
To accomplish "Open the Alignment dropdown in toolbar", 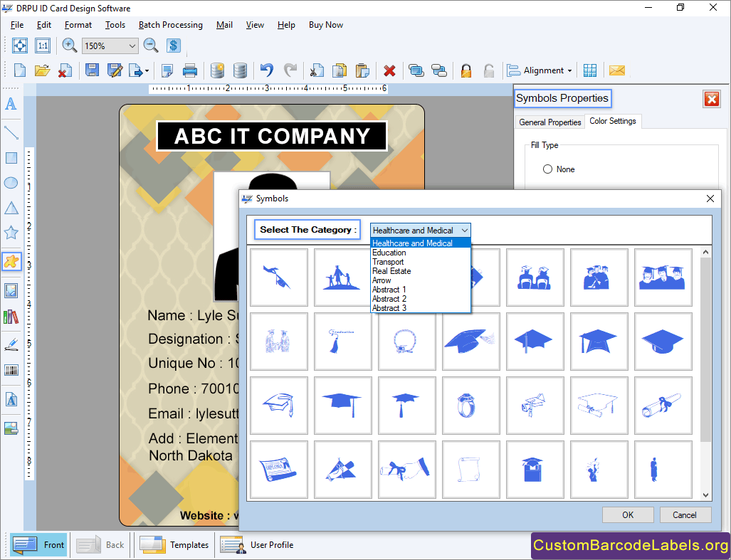I will [x=540, y=70].
